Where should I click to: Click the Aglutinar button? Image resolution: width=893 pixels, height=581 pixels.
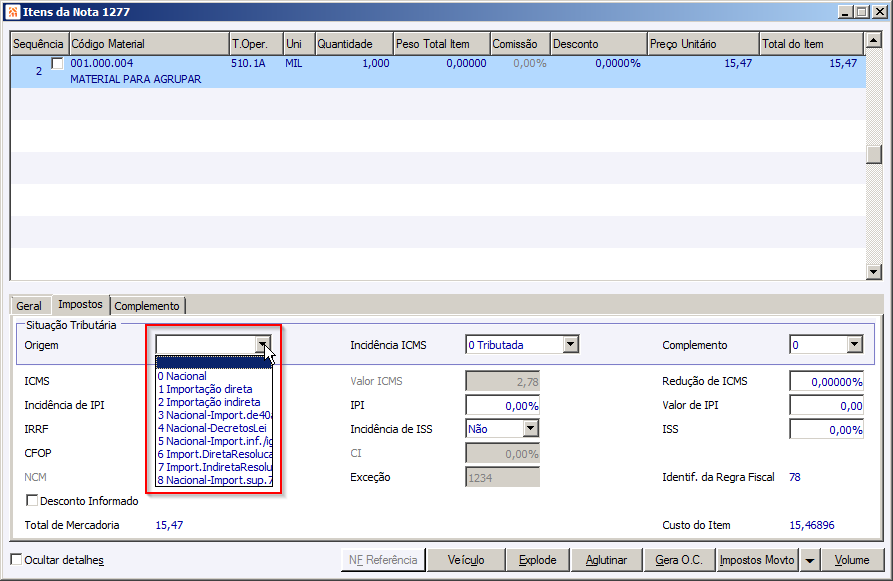coord(607,560)
